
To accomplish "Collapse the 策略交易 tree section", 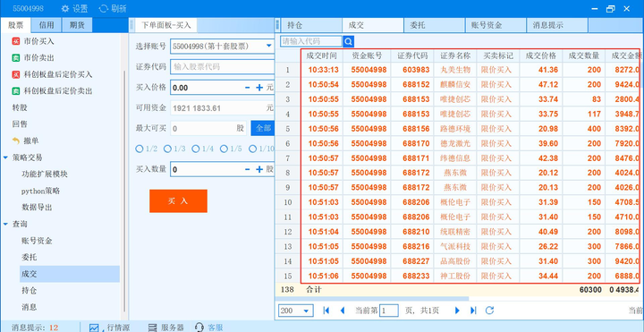I will point(5,157).
